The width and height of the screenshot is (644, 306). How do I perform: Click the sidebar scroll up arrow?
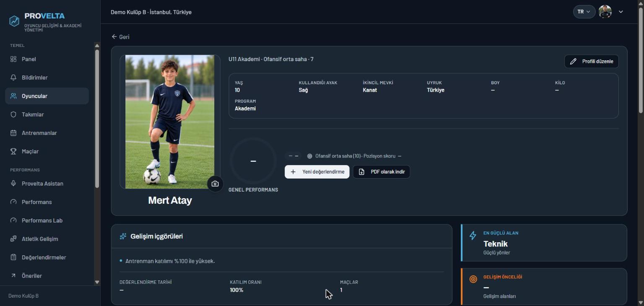pos(97,46)
